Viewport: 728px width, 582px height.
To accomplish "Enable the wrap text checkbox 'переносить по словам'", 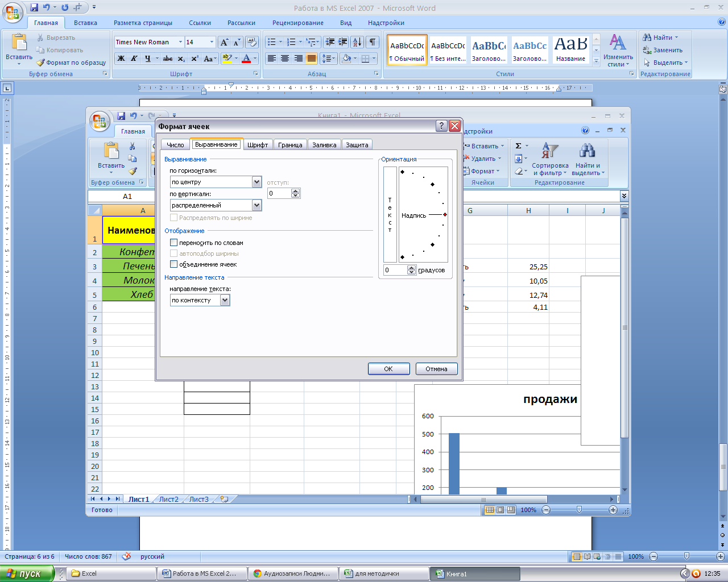I will click(174, 243).
